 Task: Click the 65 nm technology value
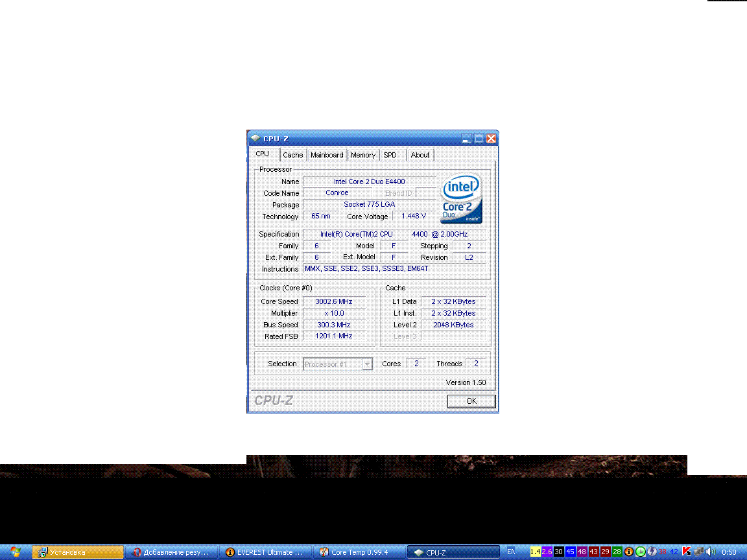(x=320, y=216)
